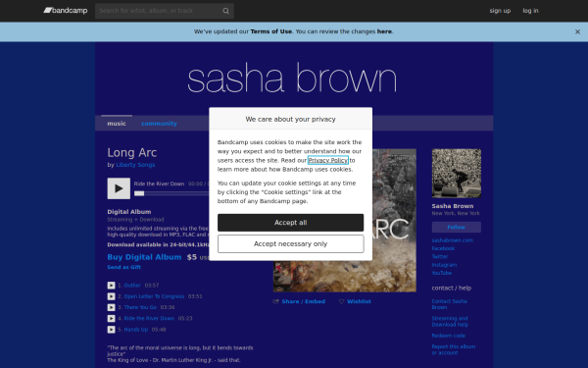Follow Sasha Brown

click(457, 228)
